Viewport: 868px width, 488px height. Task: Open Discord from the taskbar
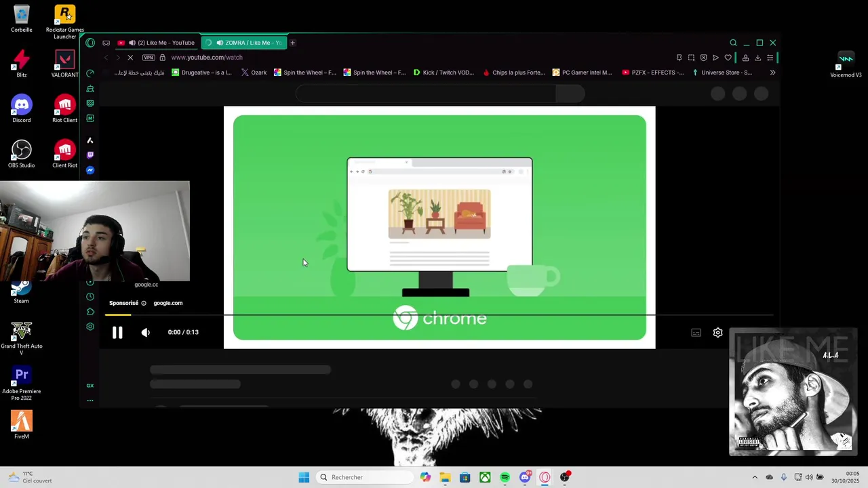[x=525, y=477]
